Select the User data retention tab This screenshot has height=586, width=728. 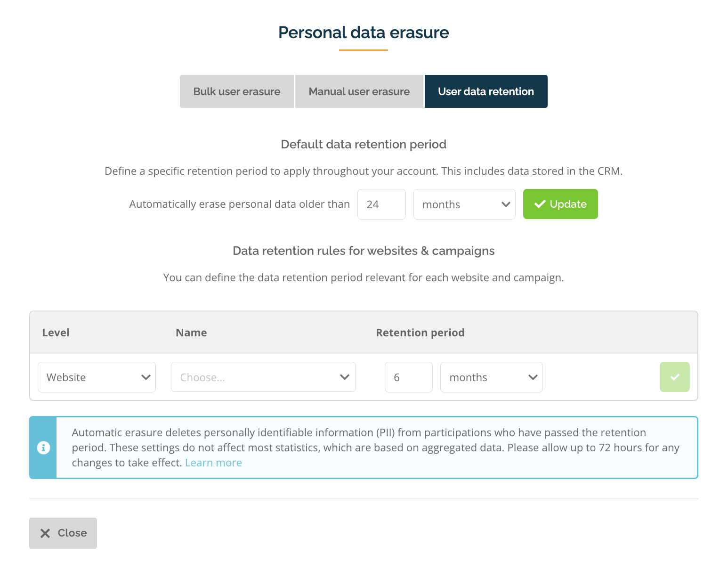pos(486,91)
